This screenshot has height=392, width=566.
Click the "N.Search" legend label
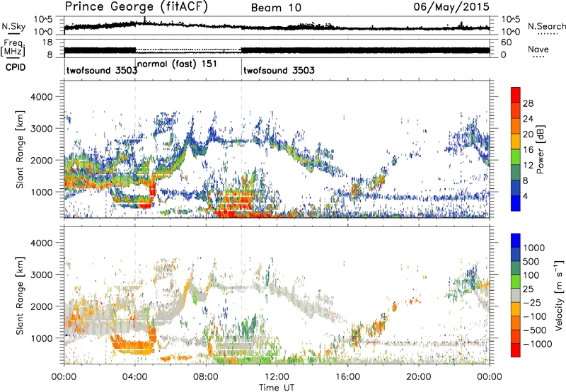coord(546,26)
